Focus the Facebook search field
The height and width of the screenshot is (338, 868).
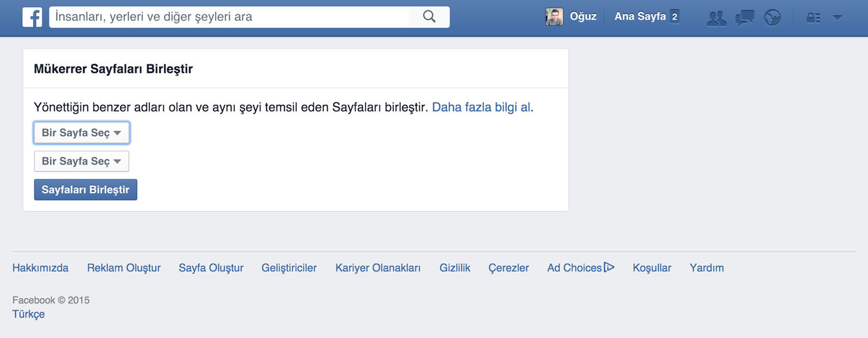[x=230, y=17]
